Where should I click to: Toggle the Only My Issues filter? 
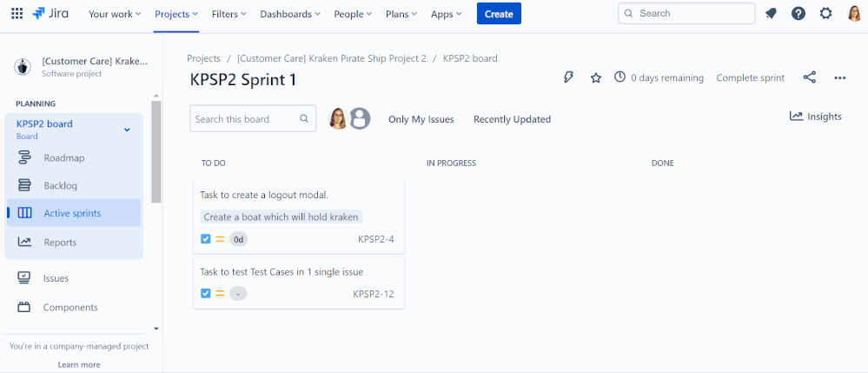tap(421, 119)
